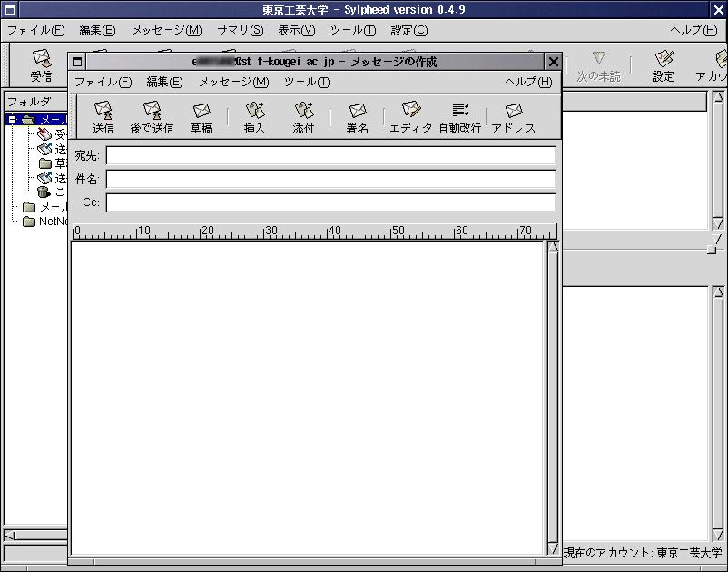Open ヘルプ menu in Sylpheed main window
Image resolution: width=728 pixels, height=572 pixels.
pos(694,30)
